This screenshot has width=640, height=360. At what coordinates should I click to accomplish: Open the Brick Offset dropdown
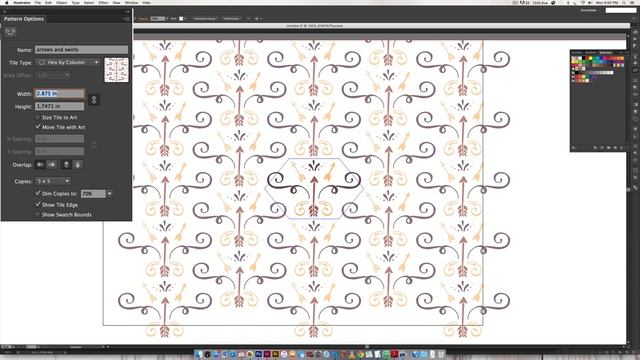53,76
